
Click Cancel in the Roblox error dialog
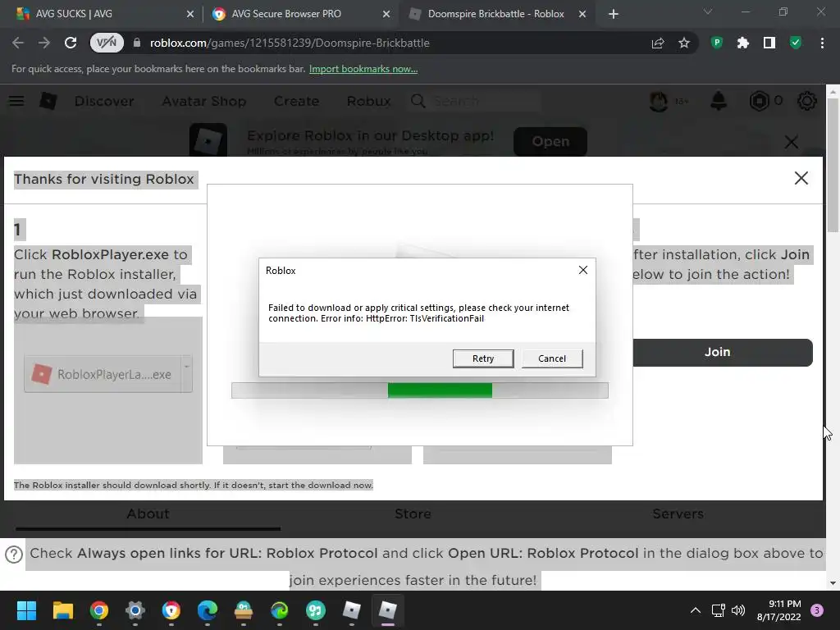[x=552, y=358]
